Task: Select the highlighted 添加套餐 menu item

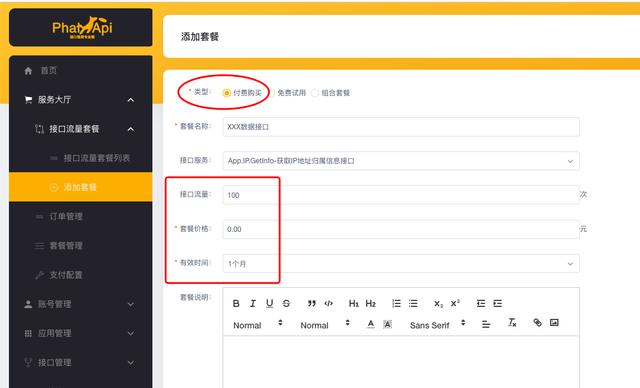Action: click(80, 187)
